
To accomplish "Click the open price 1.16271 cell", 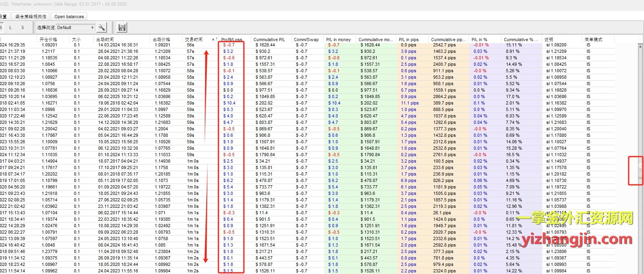I will click(49, 103).
